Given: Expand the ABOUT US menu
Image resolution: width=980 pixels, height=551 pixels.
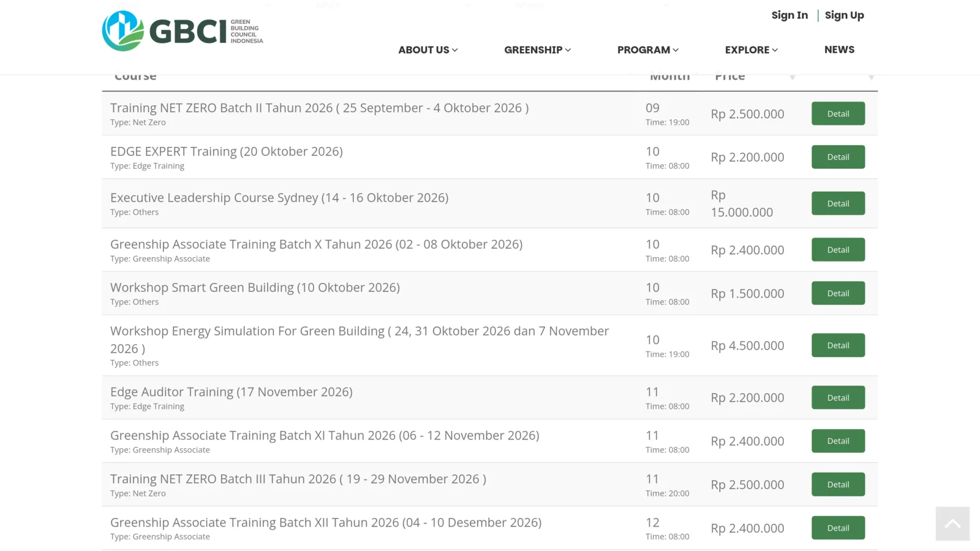Looking at the screenshot, I should coord(428,50).
